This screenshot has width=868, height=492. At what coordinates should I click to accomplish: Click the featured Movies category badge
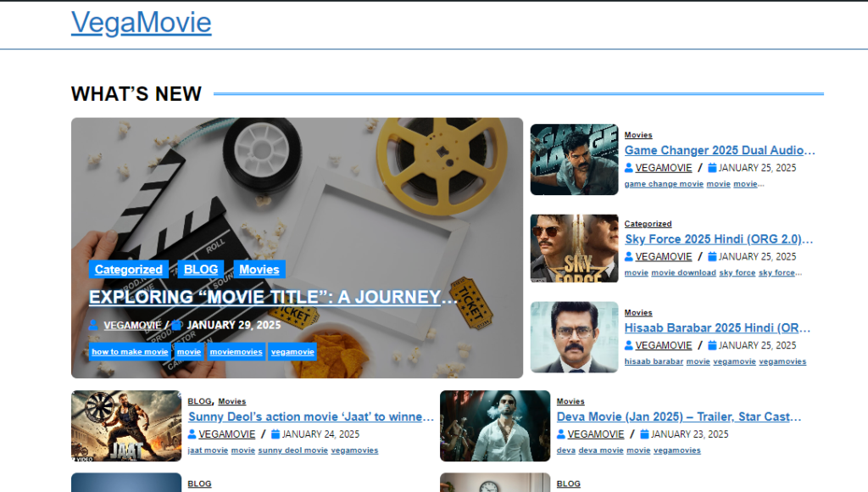click(x=259, y=269)
